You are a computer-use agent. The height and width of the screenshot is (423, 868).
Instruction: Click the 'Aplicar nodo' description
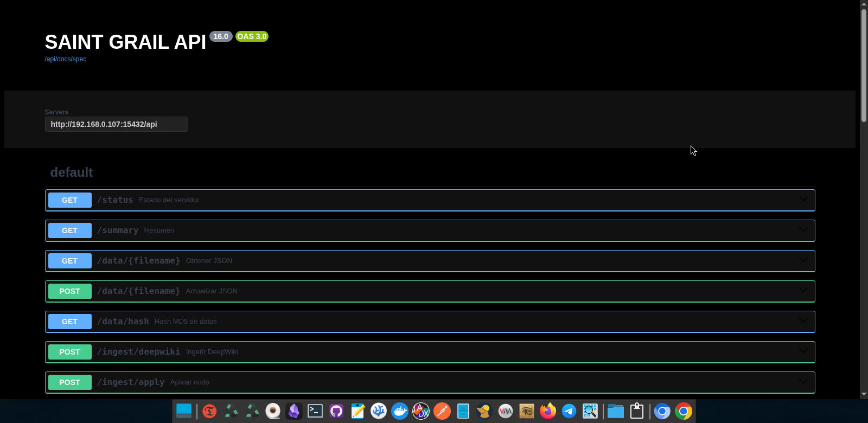coord(190,382)
